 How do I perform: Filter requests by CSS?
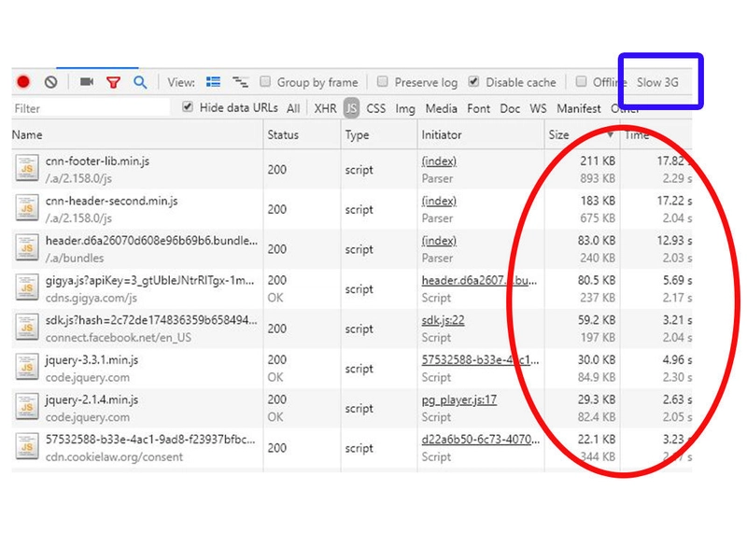pyautogui.click(x=376, y=108)
